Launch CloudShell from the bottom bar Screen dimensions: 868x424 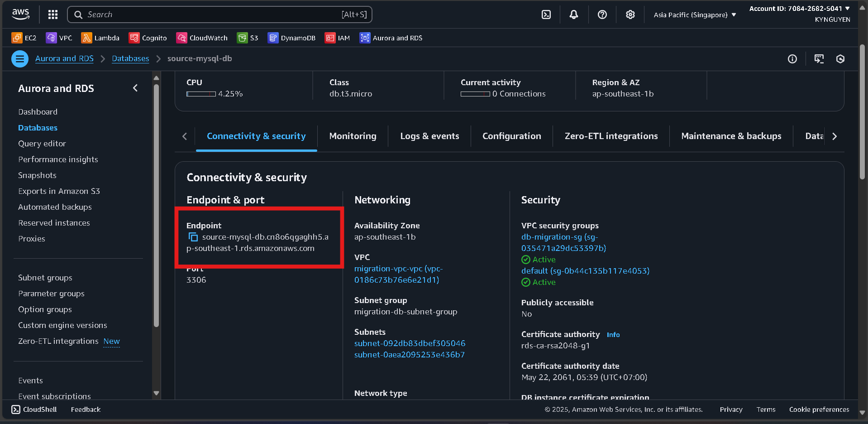pyautogui.click(x=33, y=409)
